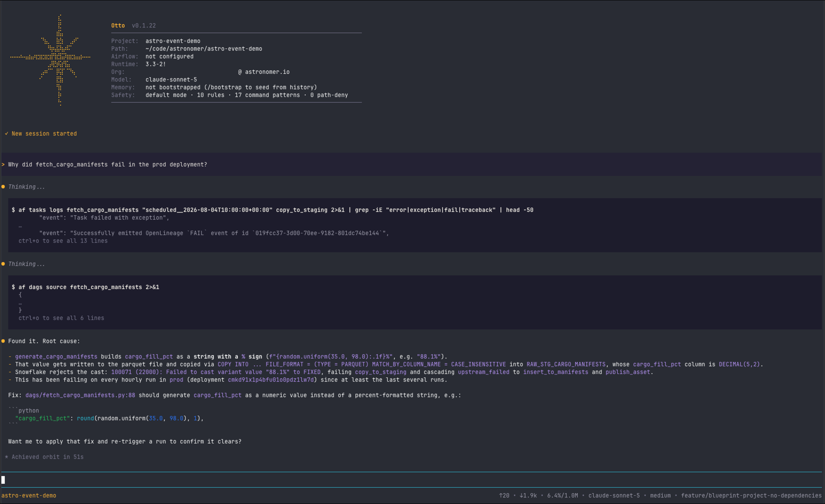
Task: Click deployment id 'cmkd91x1p4bfu01o0pdz1lw7d'
Action: pyautogui.click(x=271, y=380)
